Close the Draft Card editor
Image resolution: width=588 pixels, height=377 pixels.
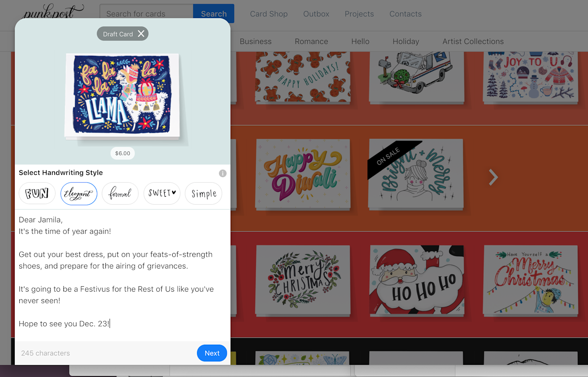[142, 34]
